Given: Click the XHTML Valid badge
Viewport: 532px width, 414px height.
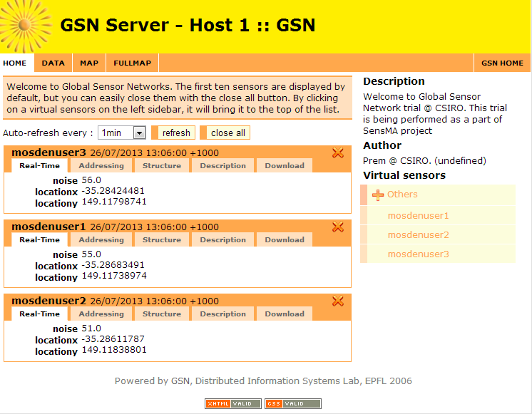Looking at the screenshot, I should point(233,403).
